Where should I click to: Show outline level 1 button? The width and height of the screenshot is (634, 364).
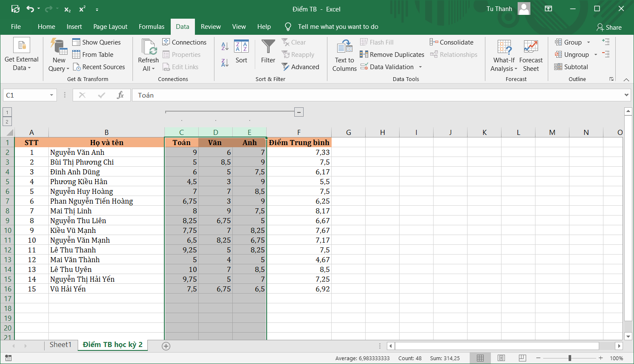[x=7, y=112]
